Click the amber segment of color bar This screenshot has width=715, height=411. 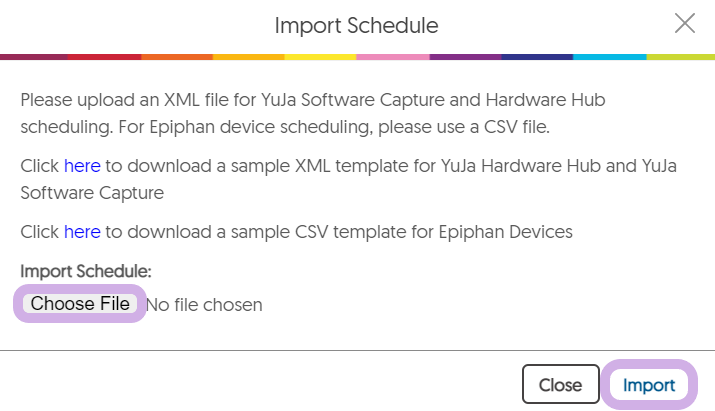tap(249, 56)
